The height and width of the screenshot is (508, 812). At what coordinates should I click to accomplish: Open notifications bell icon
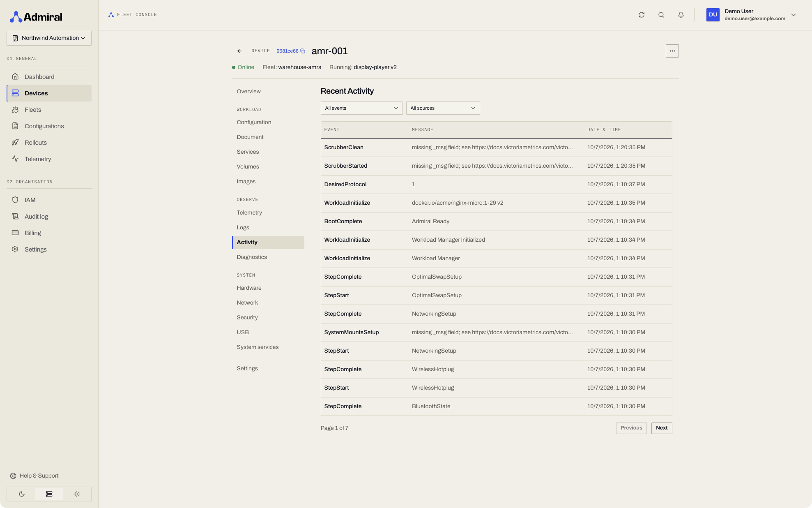681,15
